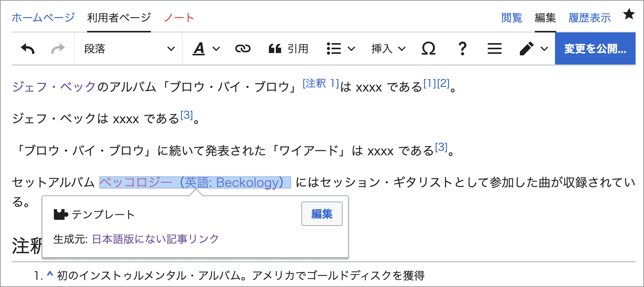Open the text style A dropdown

(x=206, y=49)
